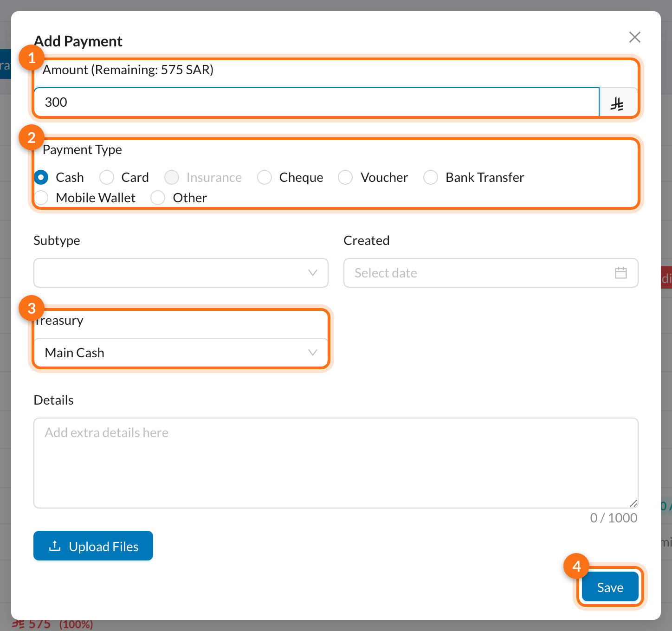
Task: Click the Details text area
Action: 336,463
